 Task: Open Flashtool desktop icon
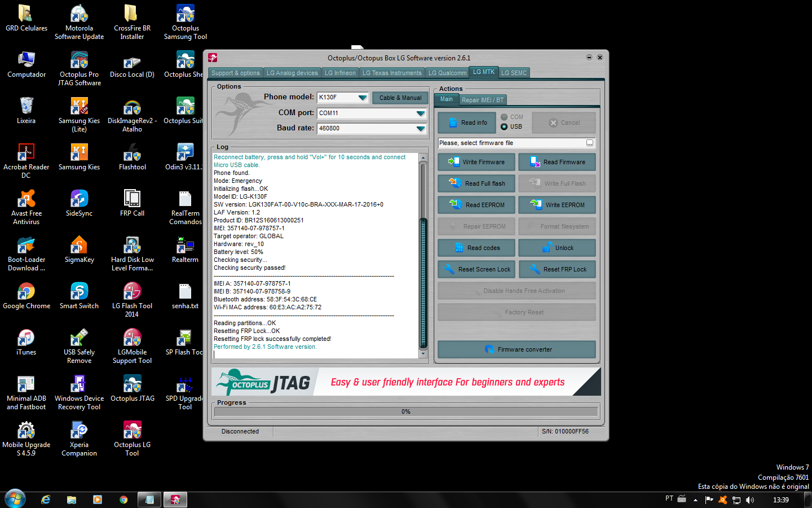coord(132,157)
